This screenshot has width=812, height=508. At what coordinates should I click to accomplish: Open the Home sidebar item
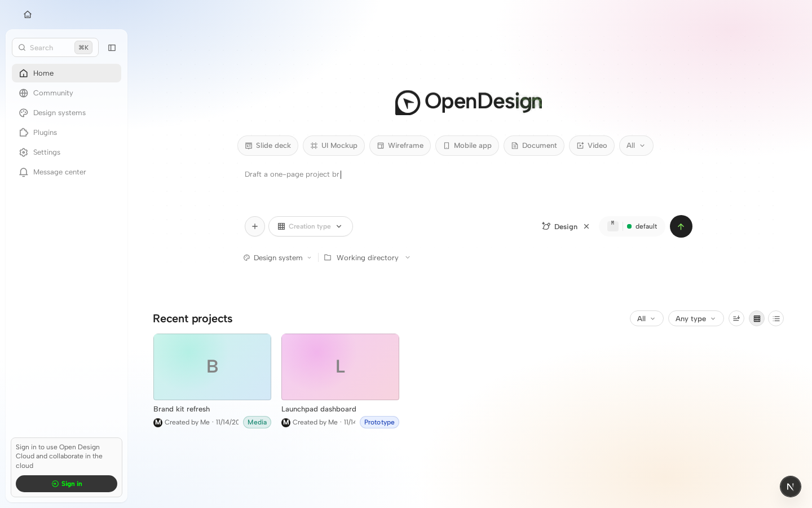67,73
